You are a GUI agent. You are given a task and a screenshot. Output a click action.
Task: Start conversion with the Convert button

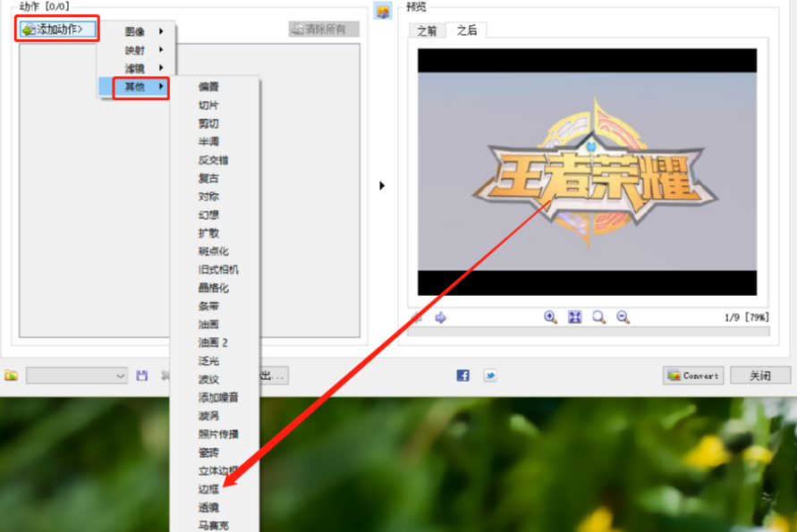pyautogui.click(x=693, y=376)
